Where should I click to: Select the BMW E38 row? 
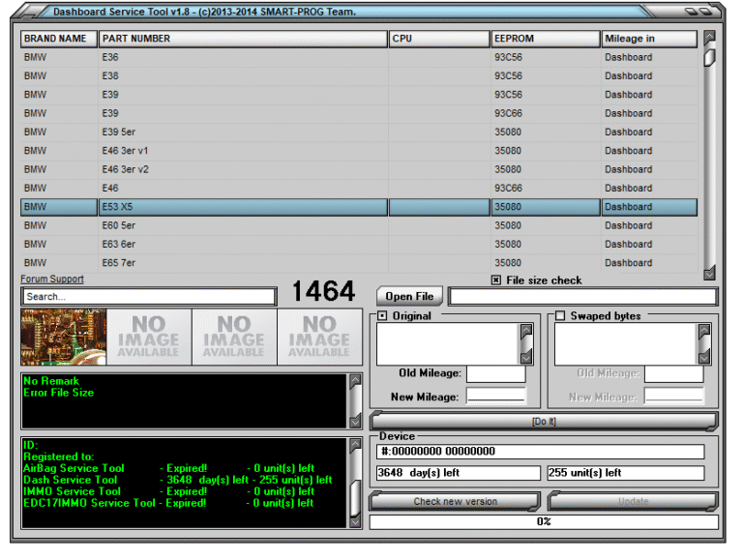[359, 75]
